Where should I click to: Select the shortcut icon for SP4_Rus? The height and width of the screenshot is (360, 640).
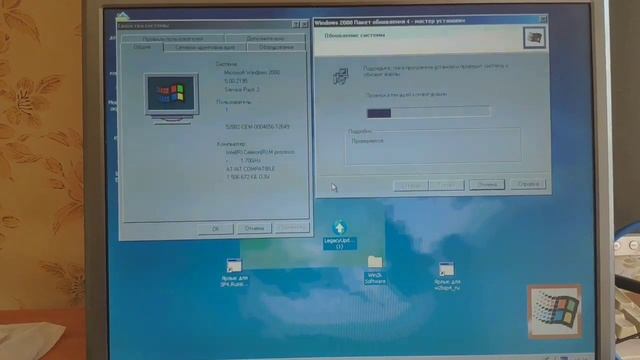234,273
